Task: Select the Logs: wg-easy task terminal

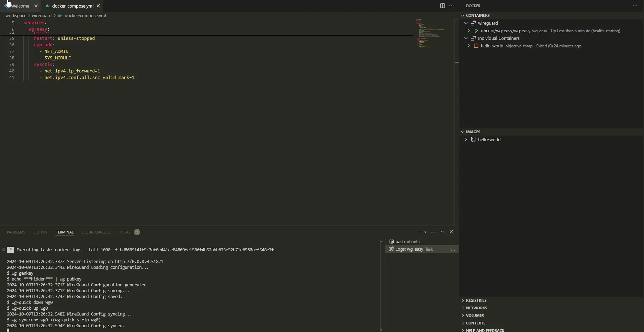Action: tap(422, 249)
